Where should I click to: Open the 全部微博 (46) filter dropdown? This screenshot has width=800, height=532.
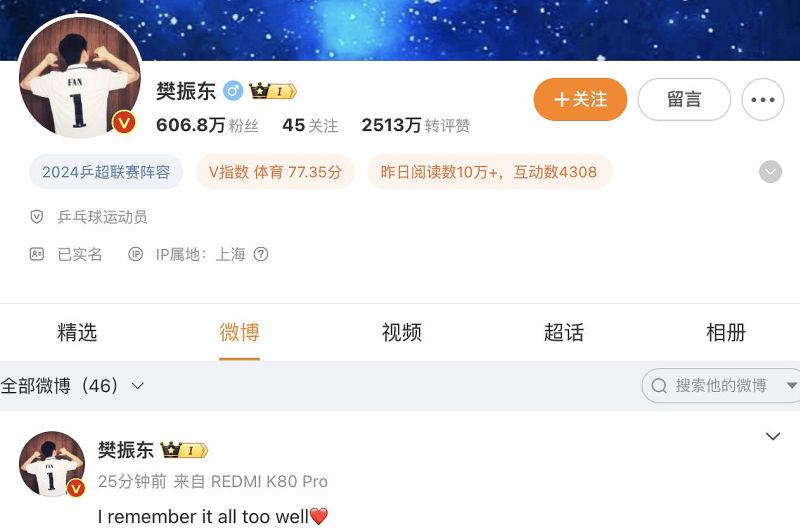(72, 386)
